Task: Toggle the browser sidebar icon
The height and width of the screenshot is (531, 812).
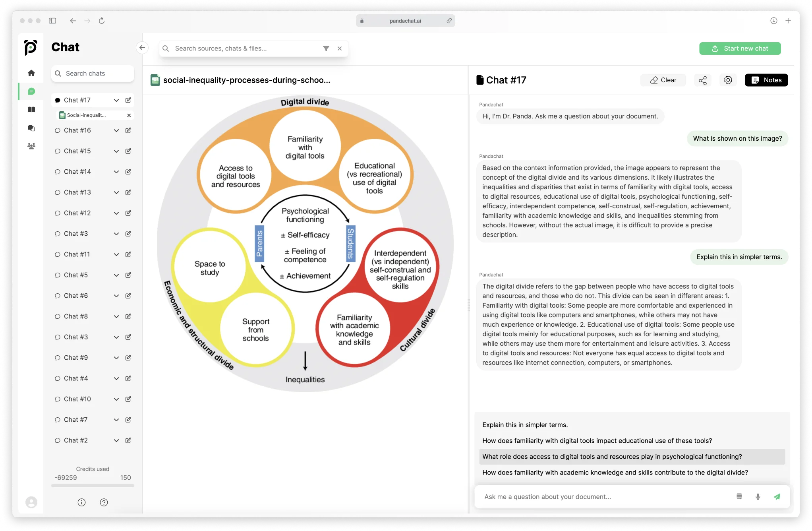Action: (x=52, y=21)
